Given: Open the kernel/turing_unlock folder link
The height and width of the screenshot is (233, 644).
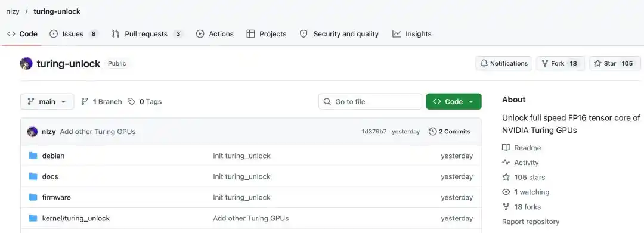Looking at the screenshot, I should click(76, 218).
